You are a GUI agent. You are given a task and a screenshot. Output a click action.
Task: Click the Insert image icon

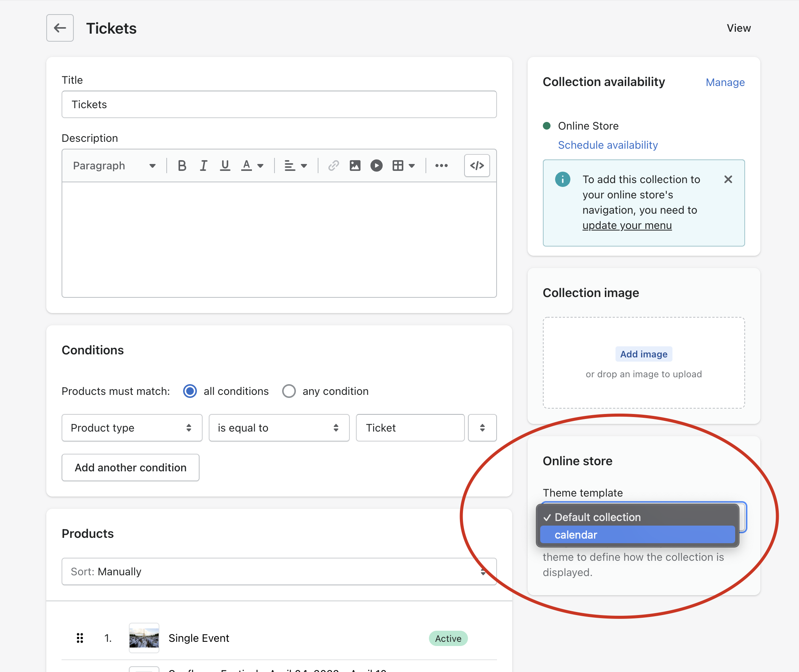click(355, 166)
